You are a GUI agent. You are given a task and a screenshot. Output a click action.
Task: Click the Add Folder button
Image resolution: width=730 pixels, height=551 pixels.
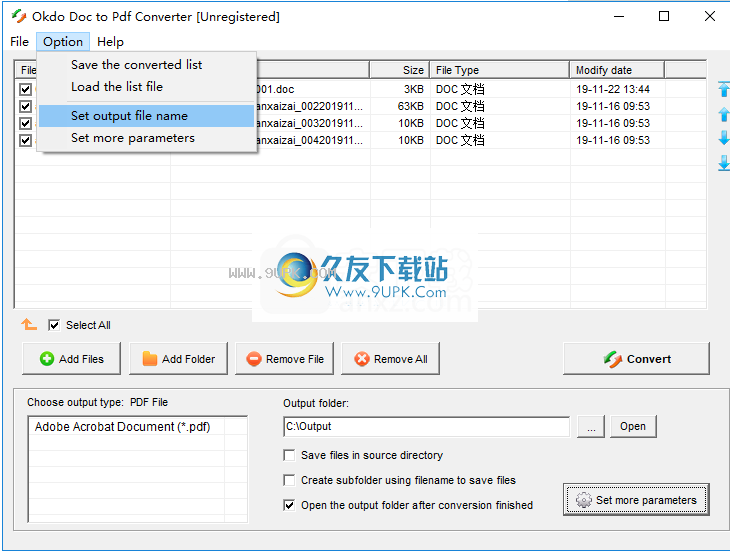[x=178, y=359]
